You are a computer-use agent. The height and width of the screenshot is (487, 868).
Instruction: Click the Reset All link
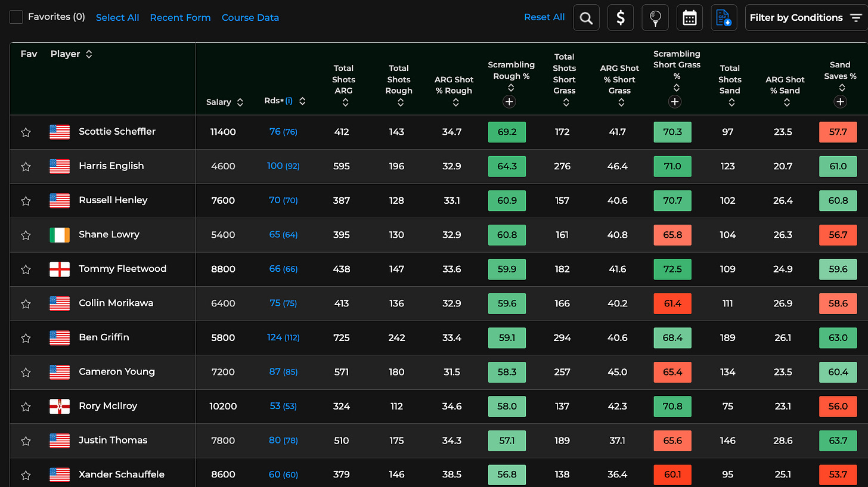pos(544,17)
